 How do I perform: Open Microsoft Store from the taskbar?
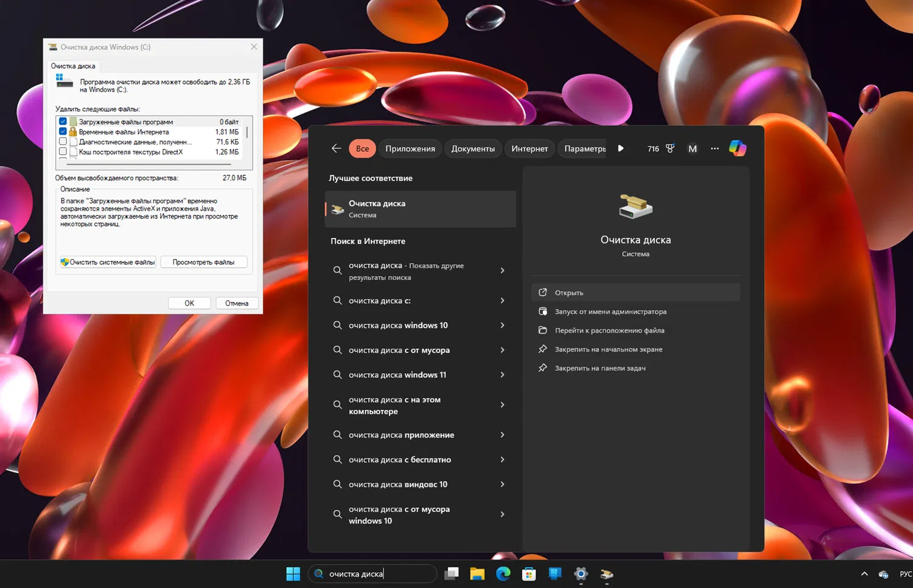tap(529, 574)
